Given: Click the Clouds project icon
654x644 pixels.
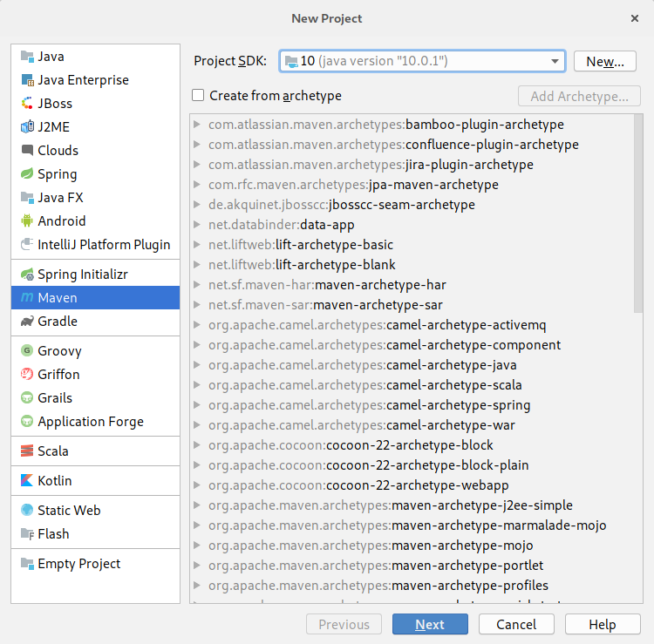Looking at the screenshot, I should click(26, 151).
